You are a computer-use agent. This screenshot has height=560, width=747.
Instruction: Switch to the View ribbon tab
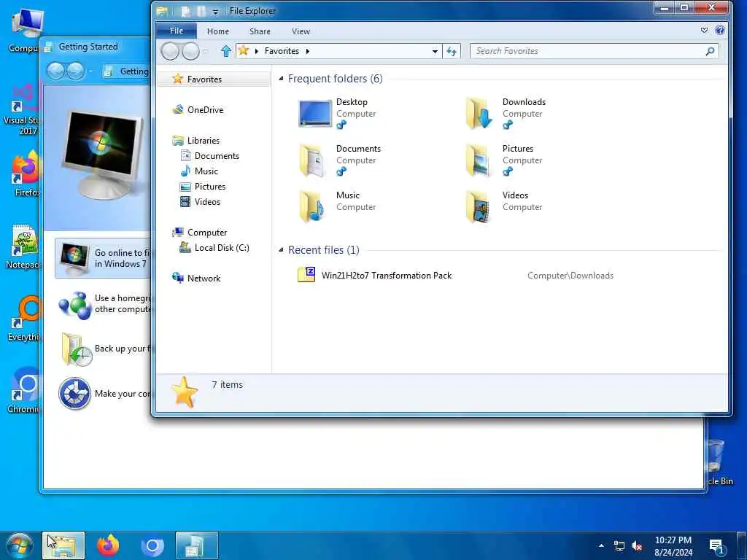click(301, 31)
